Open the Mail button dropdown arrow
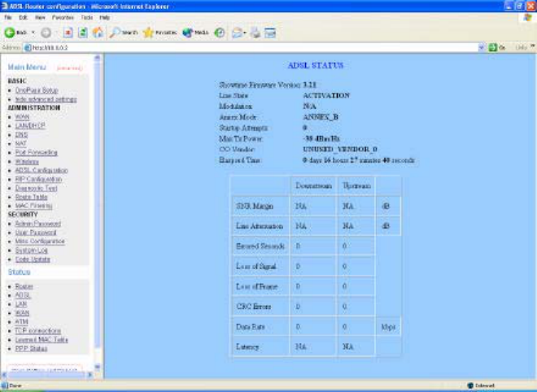 tap(245, 33)
